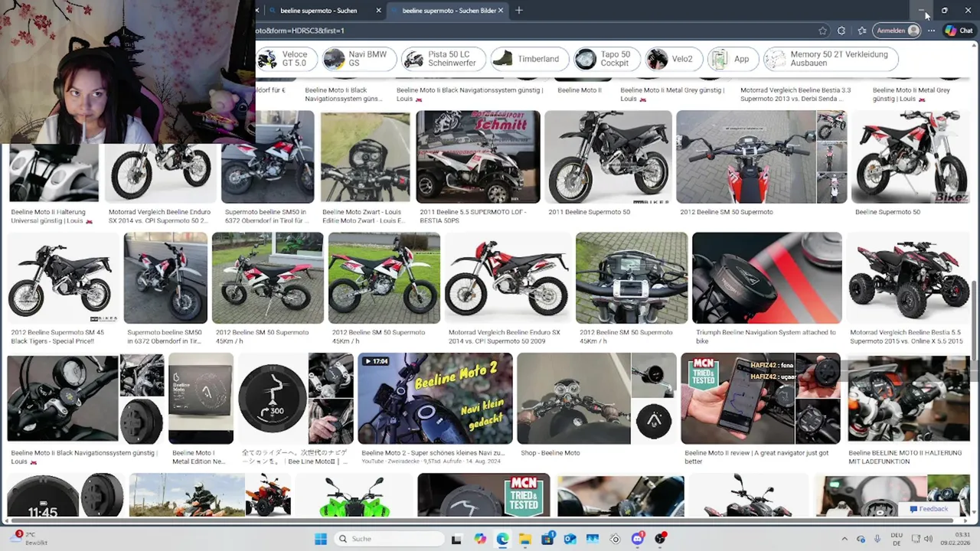Viewport: 980px width, 551px height.
Task: Open '2012 Beeline Supermoto SM 45 Black Tigers' image
Action: [x=63, y=278]
